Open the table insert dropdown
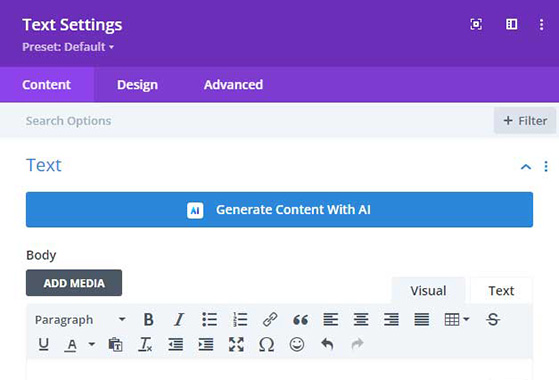Screen dimensions: 559x380 tap(457, 319)
